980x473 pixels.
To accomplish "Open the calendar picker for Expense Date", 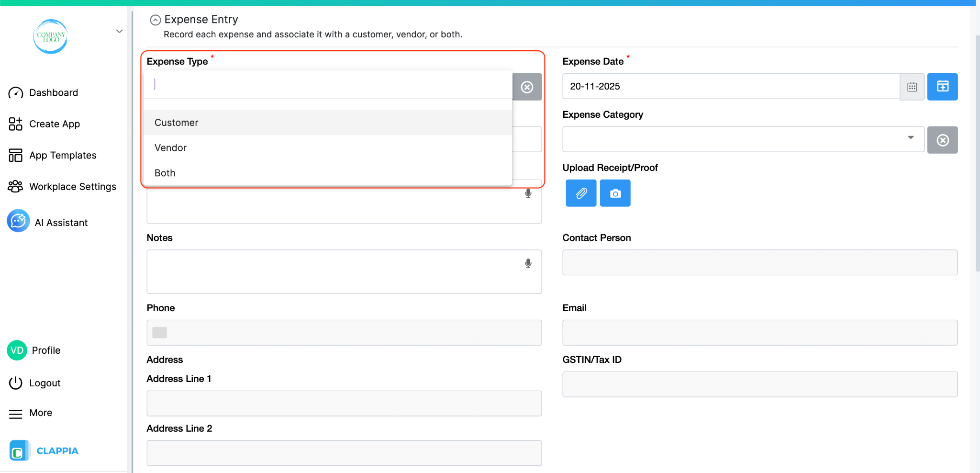I will pos(912,87).
